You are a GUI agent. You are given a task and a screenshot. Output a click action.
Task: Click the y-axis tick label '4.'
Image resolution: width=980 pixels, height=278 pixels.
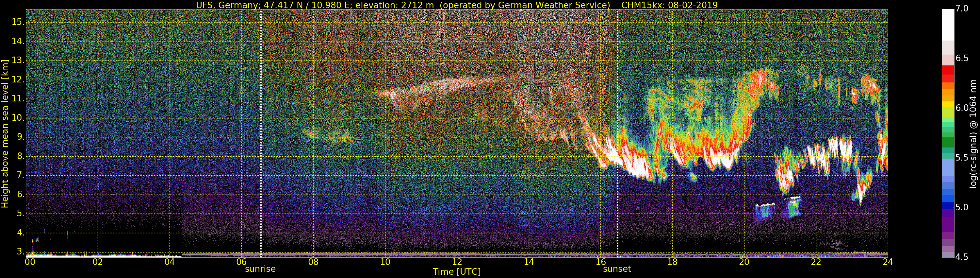(x=20, y=233)
